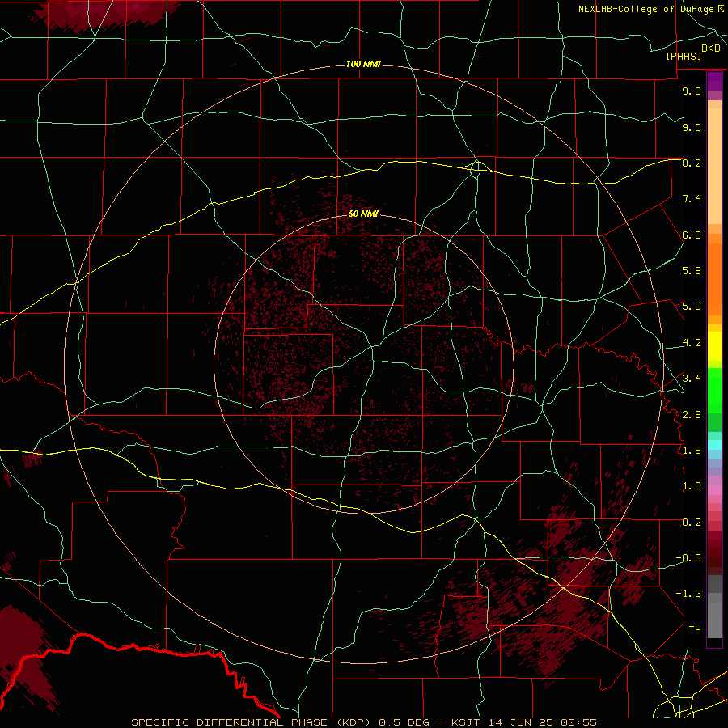Click the 1.8 scale value
This screenshot has width=728, height=728.
tap(692, 451)
